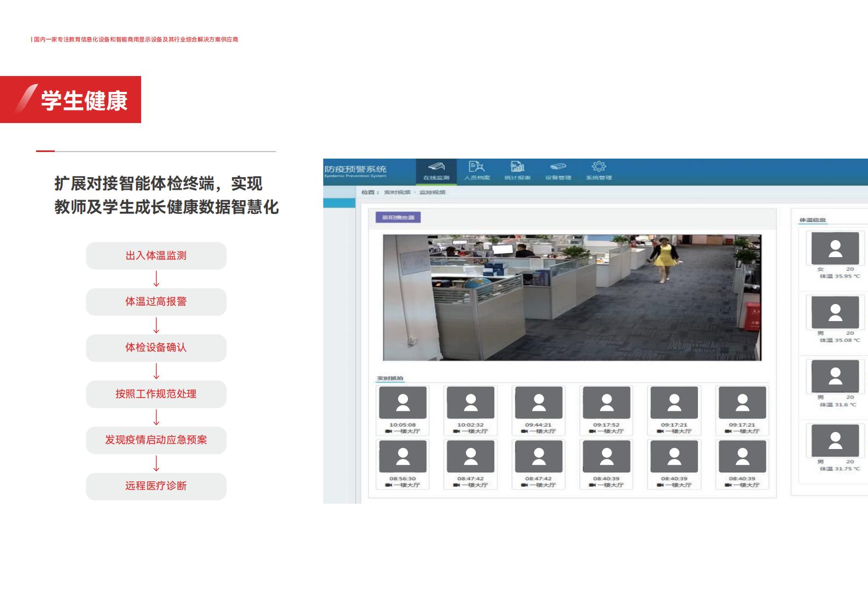This screenshot has height=589, width=868.
Task: Select the avatar with temperature 35.08 ℃
Action: (835, 313)
